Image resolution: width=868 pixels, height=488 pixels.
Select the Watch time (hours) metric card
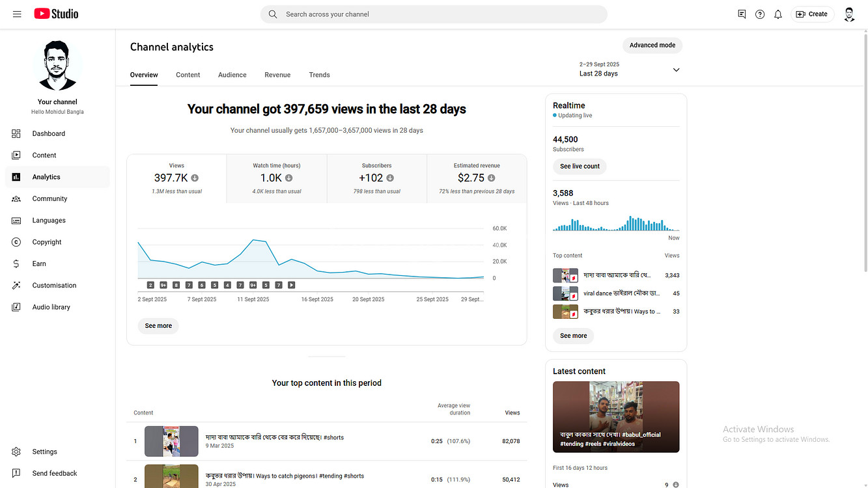[277, 178]
